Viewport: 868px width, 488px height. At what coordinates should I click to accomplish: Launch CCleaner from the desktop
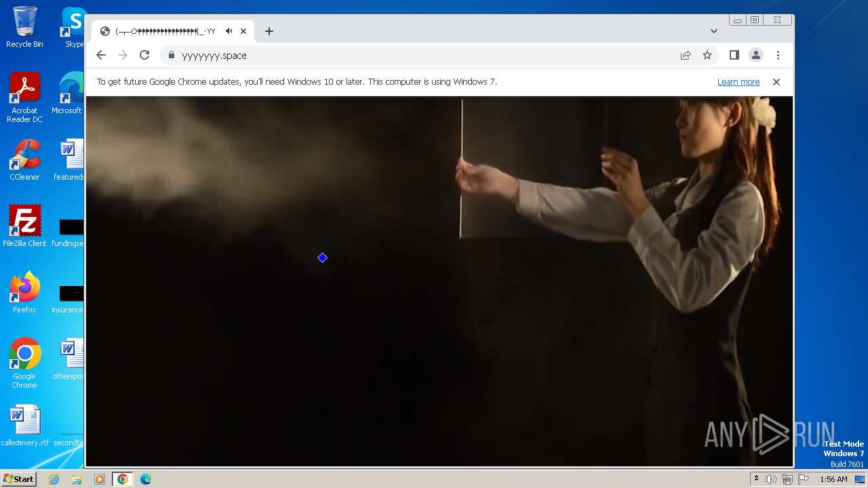(24, 160)
